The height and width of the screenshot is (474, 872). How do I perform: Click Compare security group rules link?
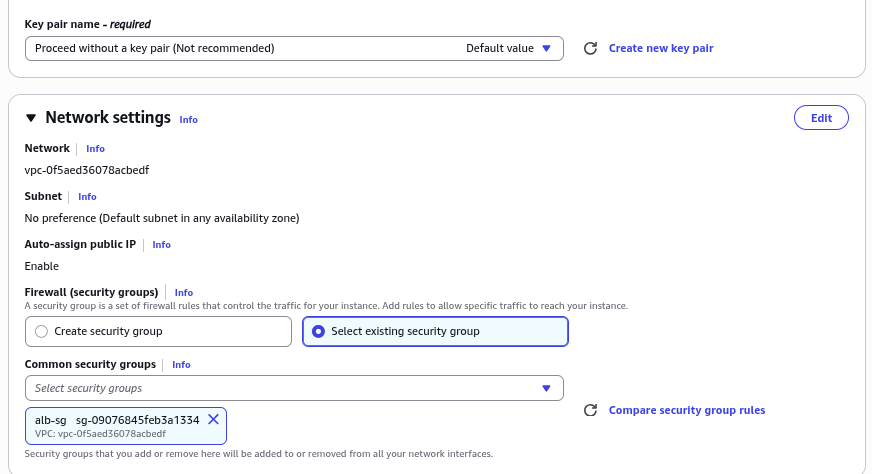tap(687, 410)
